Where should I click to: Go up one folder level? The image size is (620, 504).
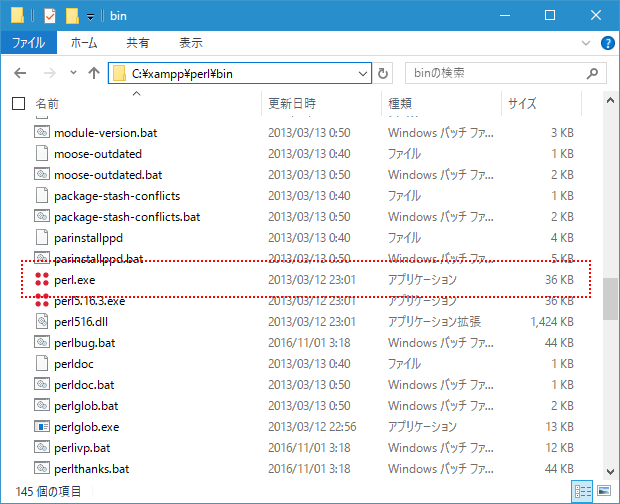tap(94, 73)
